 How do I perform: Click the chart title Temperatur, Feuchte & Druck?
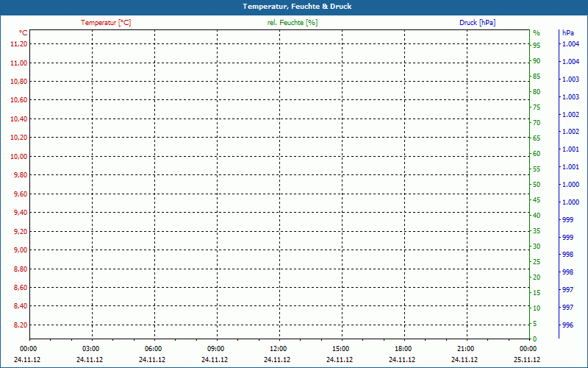pyautogui.click(x=297, y=7)
